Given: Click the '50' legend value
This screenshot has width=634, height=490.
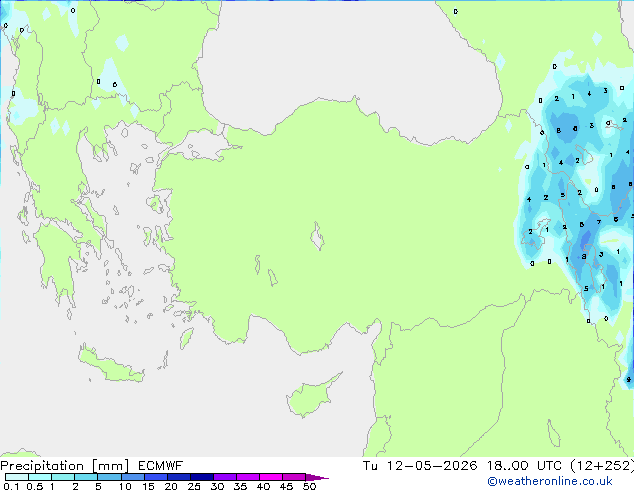Looking at the screenshot, I should point(309,486).
